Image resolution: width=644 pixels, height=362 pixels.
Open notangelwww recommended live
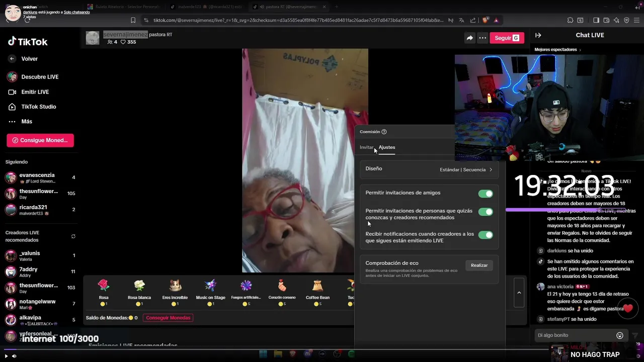(x=40, y=304)
